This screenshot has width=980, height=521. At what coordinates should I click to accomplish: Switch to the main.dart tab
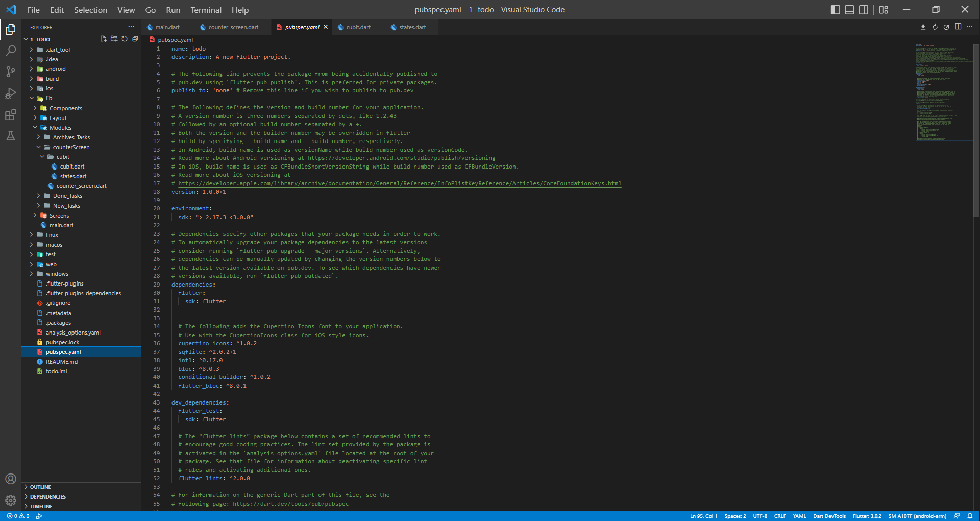167,27
